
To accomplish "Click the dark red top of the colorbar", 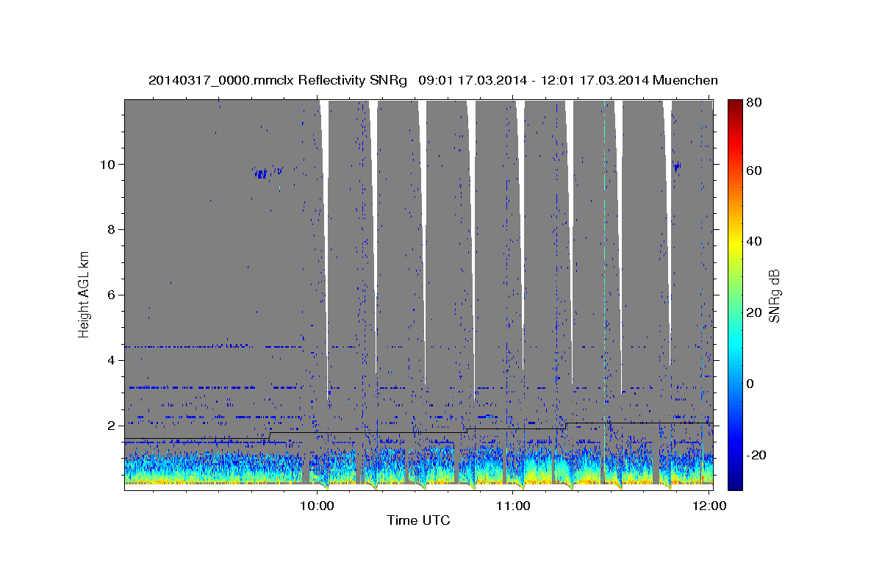I will click(735, 105).
